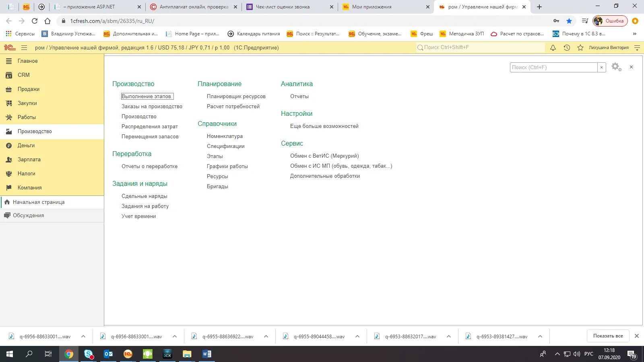Open Заказы на производство
Screen dimensions: 644x362
pyautogui.click(x=152, y=107)
